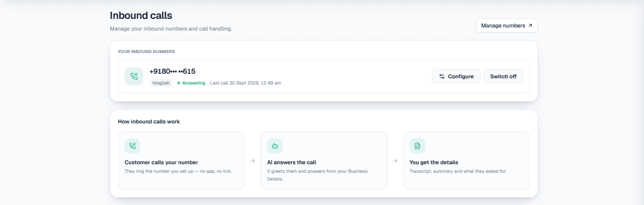
Task: Select the masked phone number +9180••• ••615
Action: (x=172, y=71)
